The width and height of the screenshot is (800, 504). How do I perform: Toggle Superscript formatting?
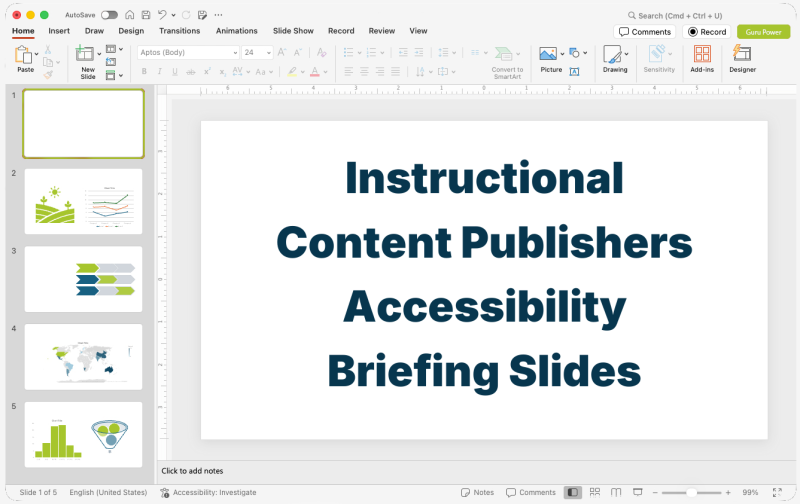207,72
